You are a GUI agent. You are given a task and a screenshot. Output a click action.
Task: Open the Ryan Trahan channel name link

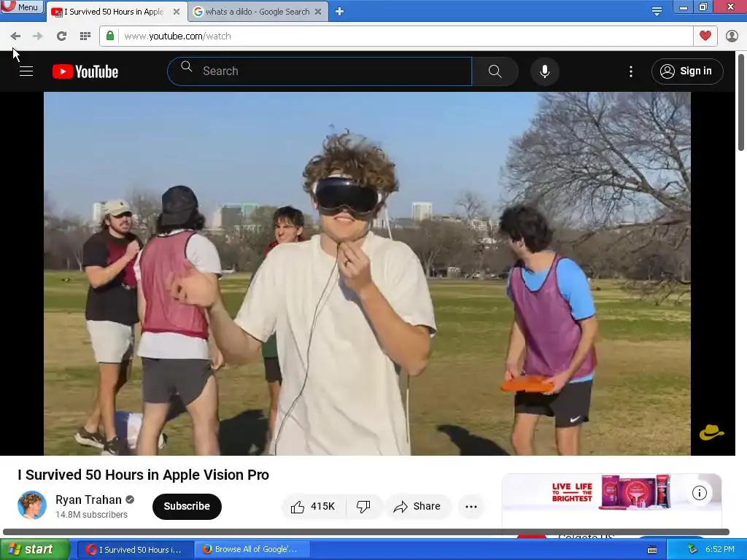point(88,499)
